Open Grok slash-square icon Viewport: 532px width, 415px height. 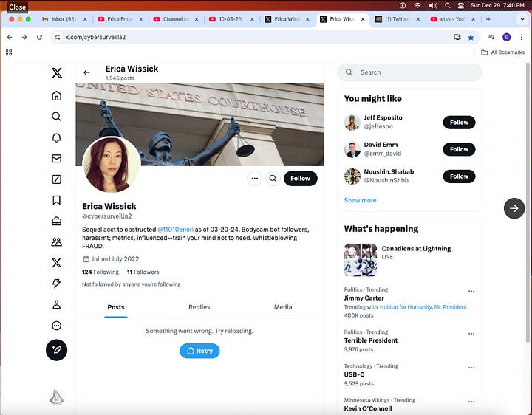(x=57, y=179)
